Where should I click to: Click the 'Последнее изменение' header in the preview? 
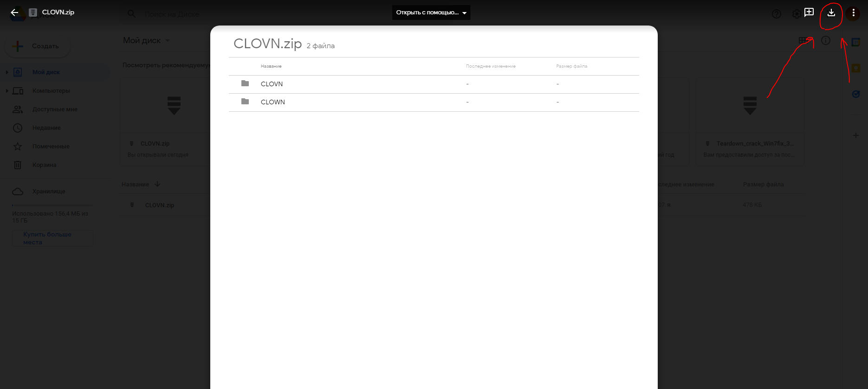point(491,66)
